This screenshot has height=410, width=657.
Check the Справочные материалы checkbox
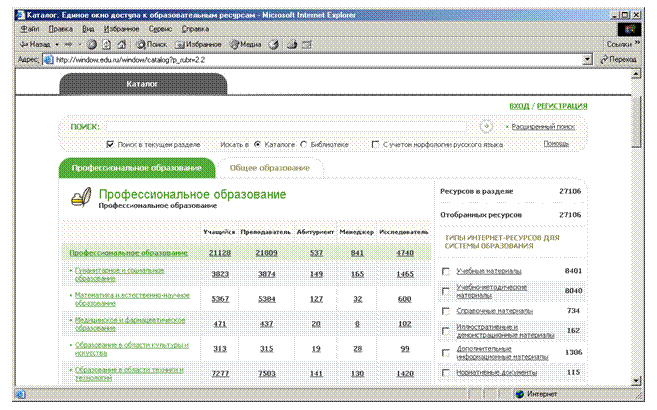click(446, 311)
